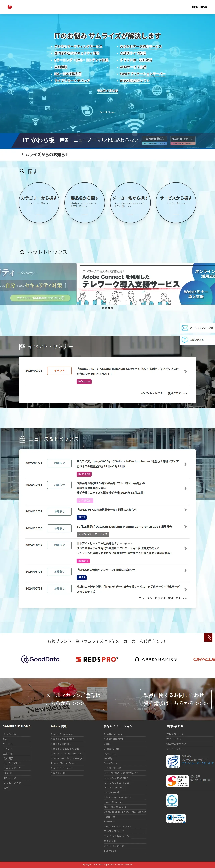Open Adobe InDesign Server footer link

66,753
